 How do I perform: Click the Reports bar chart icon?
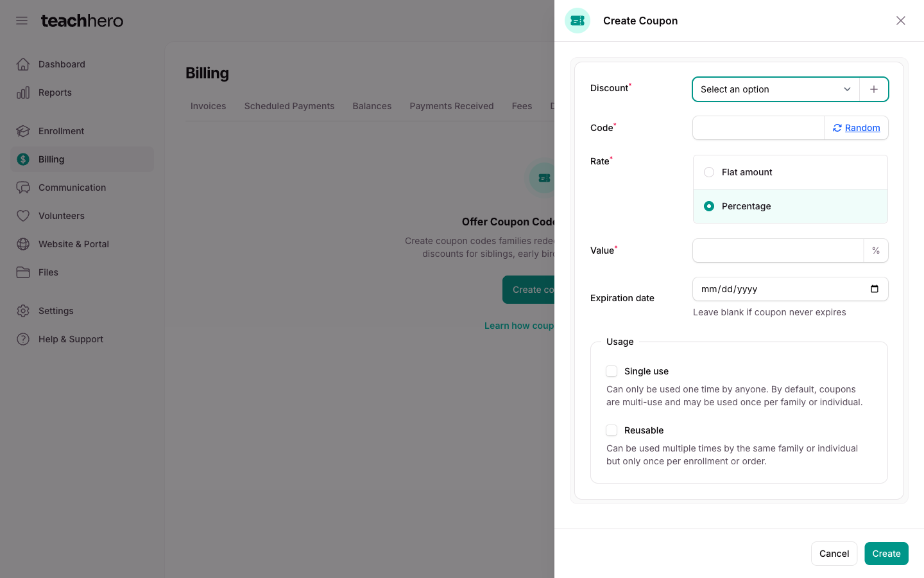click(23, 92)
